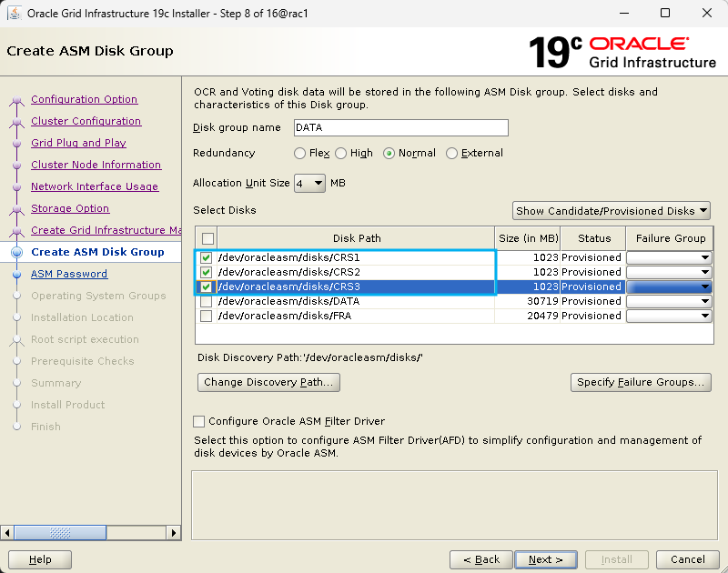Click the Disk Path column header
Screen dimensions: 728x573
click(x=356, y=238)
